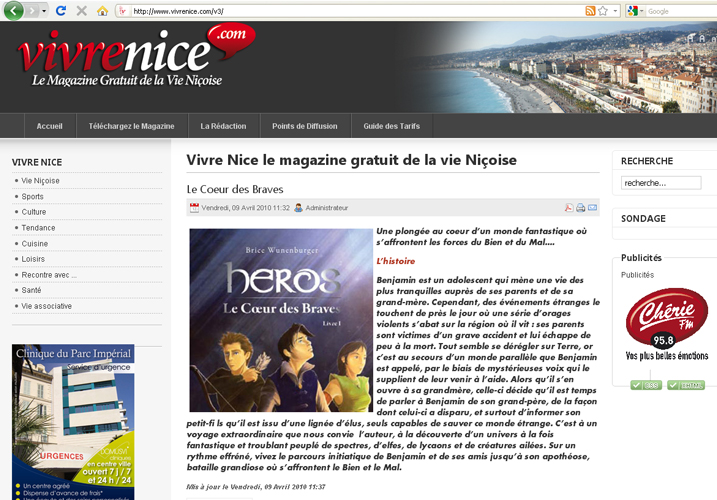Open address bar dropdown arrow
Viewport: 717px width, 500px height.
615,11
